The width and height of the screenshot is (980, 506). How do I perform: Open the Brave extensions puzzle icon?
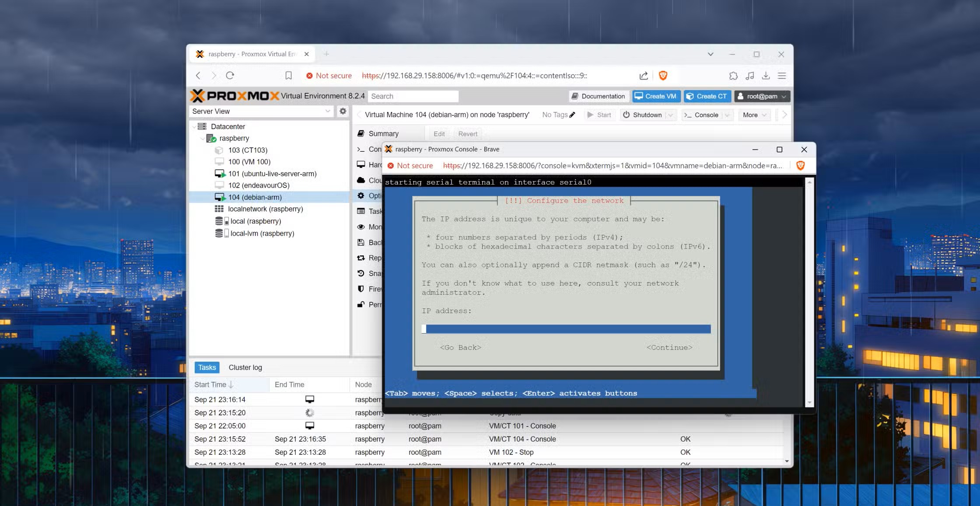[733, 76]
